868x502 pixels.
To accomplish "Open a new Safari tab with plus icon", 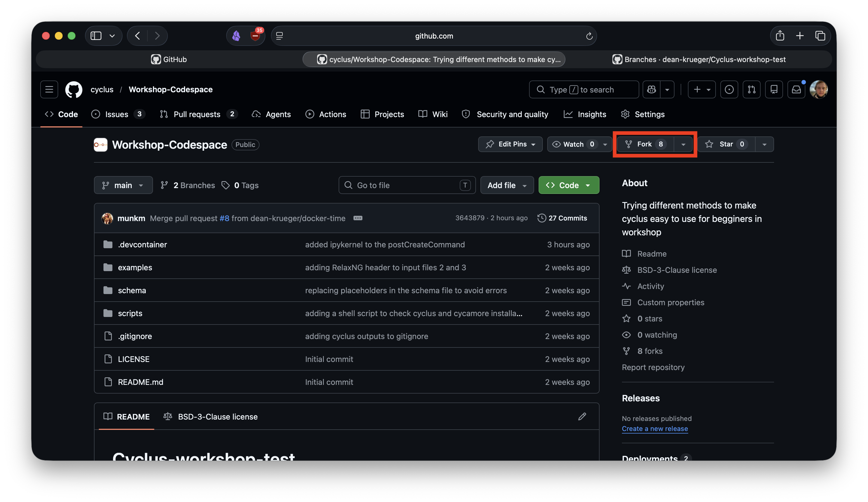I will pos(800,36).
